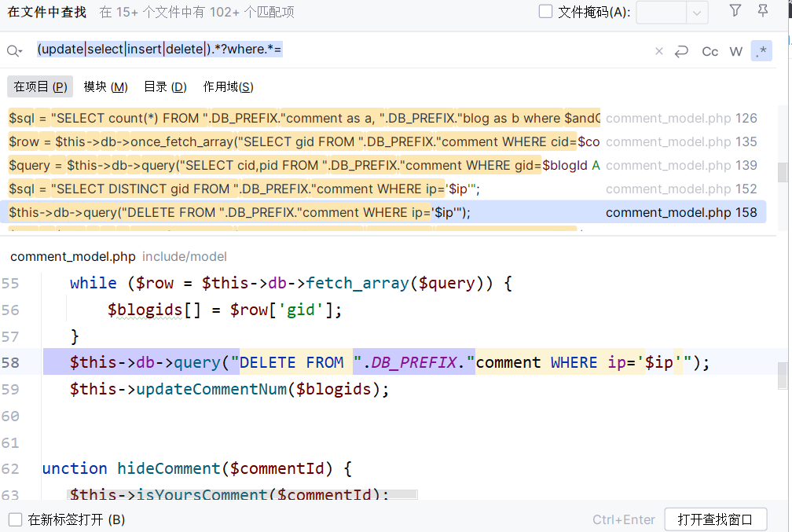The height and width of the screenshot is (532, 792).
Task: Disable regular expression search mode
Action: [x=761, y=50]
